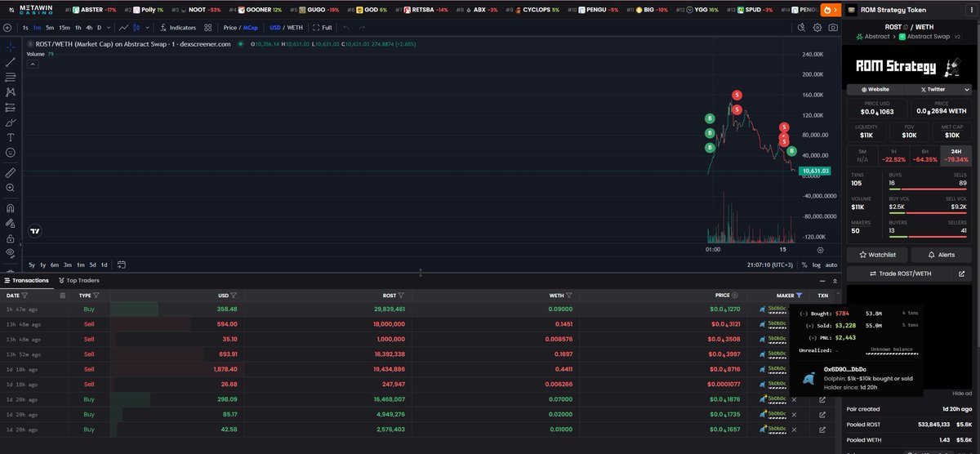This screenshot has height=454, width=980.
Task: Select the 1s timeframe
Action: tap(26, 28)
